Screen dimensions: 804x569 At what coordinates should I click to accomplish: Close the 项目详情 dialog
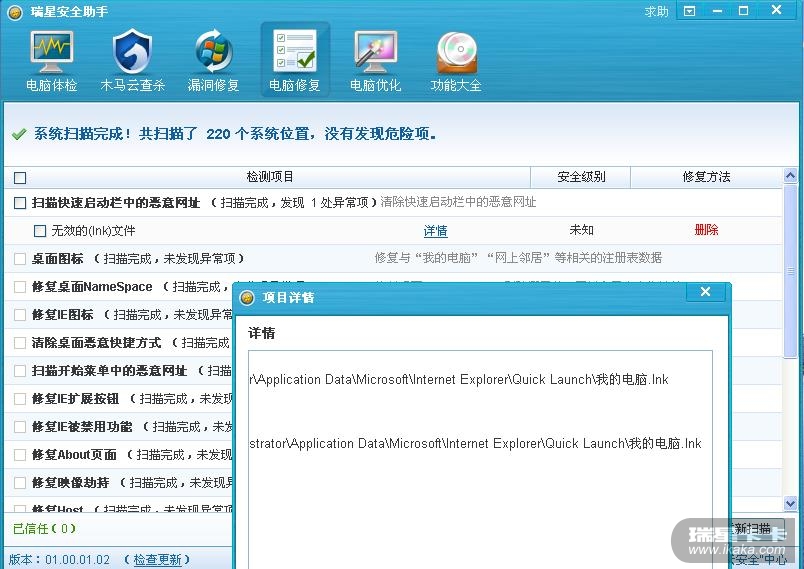[x=706, y=292]
